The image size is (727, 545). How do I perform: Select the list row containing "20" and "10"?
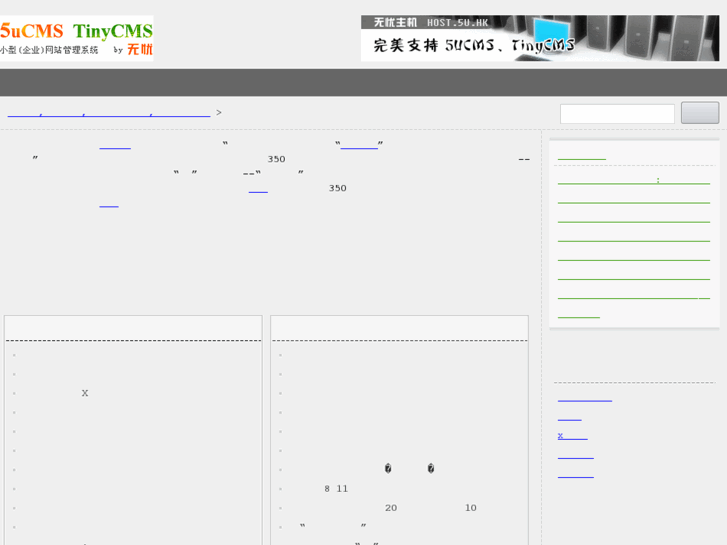399,508
